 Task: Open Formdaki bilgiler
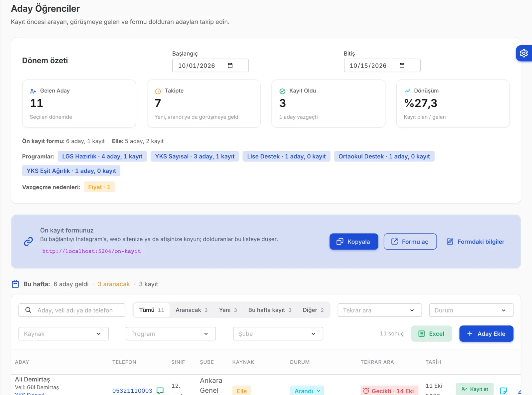[475, 242]
